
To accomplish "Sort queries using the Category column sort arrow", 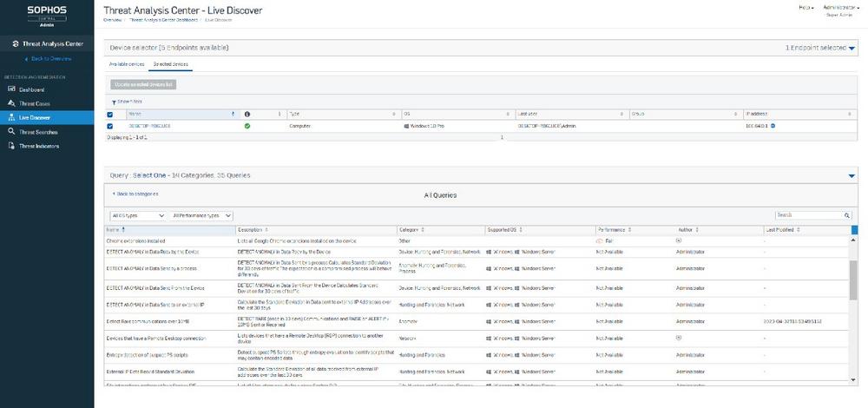I will [423, 229].
